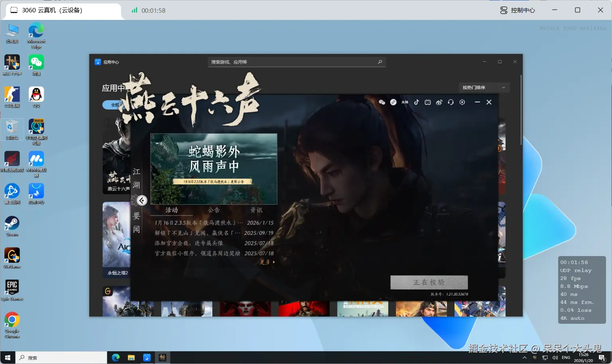Open the Douyin (TikTok) icon in launcher
This screenshot has height=364, width=612.
pos(416,102)
